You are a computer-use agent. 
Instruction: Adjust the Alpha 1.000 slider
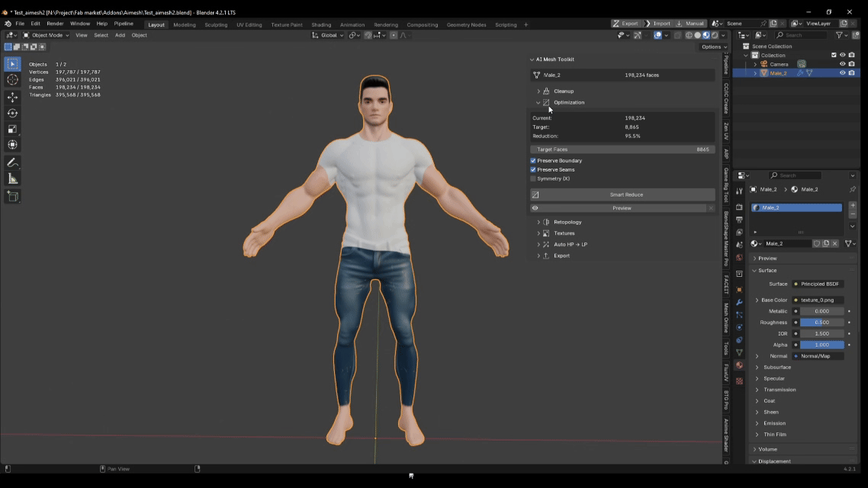click(x=822, y=345)
